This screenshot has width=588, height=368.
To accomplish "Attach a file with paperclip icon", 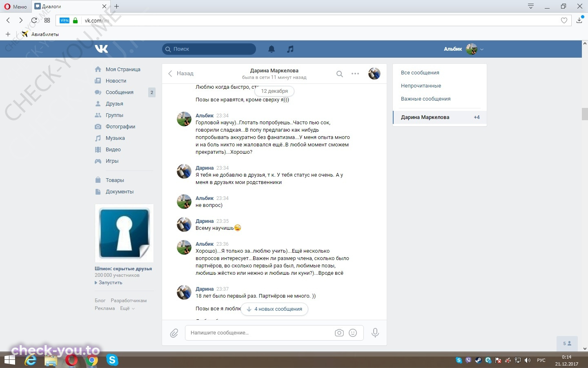I will coord(174,333).
